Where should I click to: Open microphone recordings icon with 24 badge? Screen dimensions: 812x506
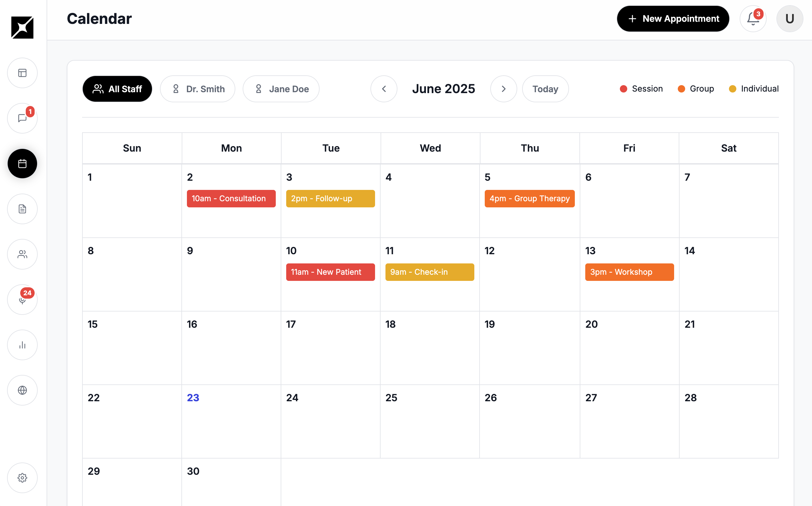(x=22, y=300)
